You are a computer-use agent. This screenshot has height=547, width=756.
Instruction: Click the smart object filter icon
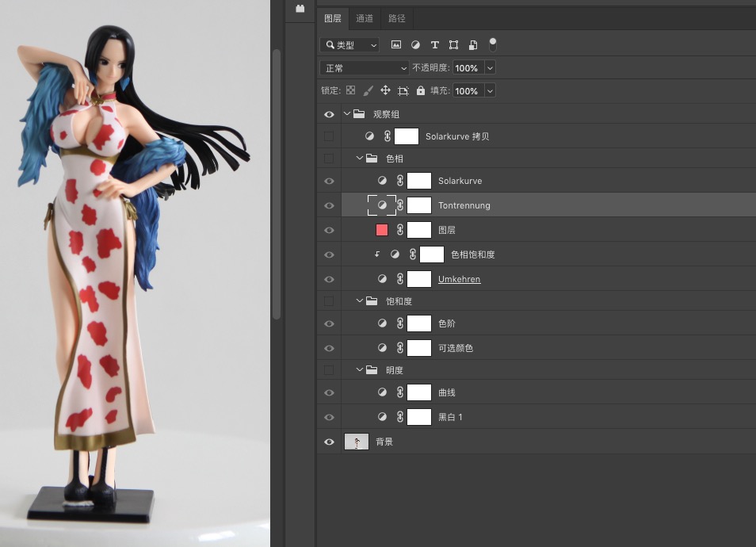473,45
